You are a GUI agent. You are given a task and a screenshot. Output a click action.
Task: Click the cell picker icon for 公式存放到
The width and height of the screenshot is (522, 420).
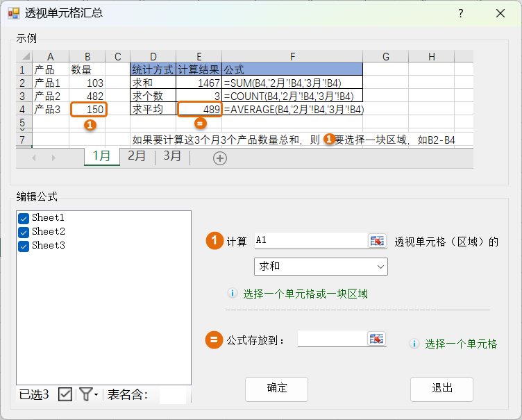pos(376,339)
